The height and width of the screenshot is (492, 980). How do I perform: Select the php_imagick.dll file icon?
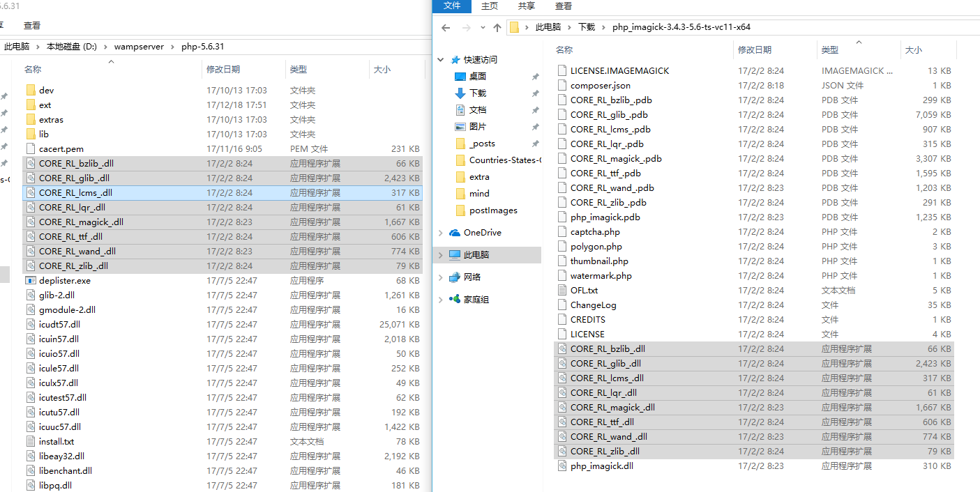coord(562,466)
